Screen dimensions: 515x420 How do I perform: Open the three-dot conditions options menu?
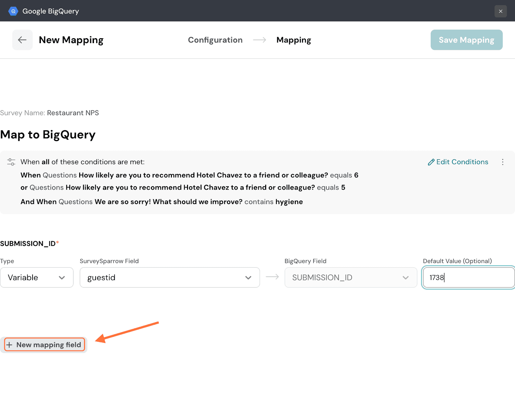(502, 162)
